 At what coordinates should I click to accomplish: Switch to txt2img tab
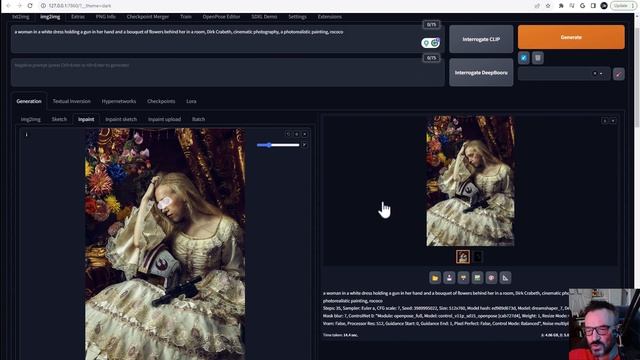point(20,17)
